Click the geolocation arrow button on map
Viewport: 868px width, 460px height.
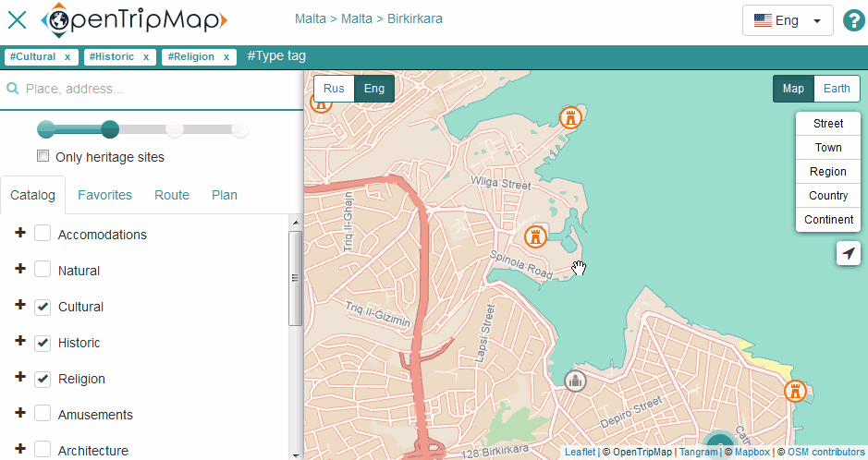(848, 253)
